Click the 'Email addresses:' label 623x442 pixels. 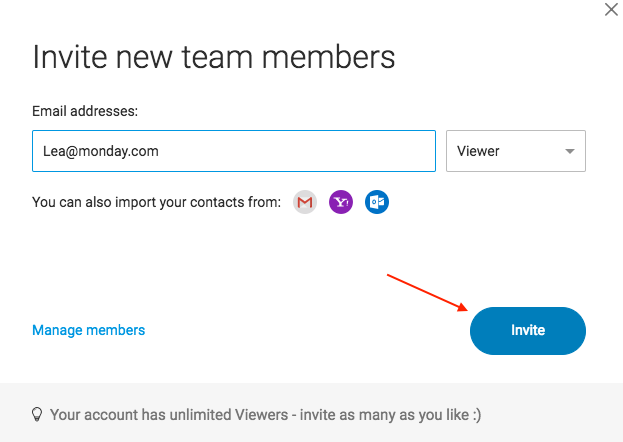pos(85,111)
